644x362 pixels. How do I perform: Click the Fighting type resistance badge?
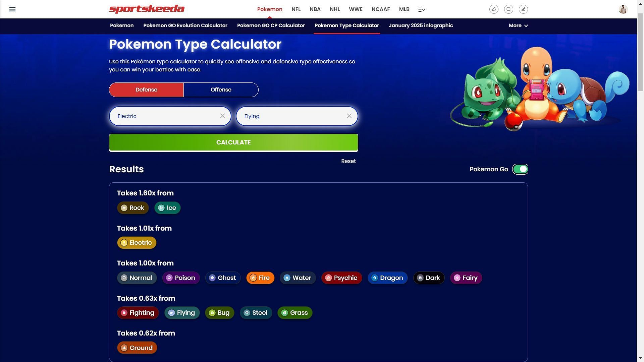[x=138, y=312]
